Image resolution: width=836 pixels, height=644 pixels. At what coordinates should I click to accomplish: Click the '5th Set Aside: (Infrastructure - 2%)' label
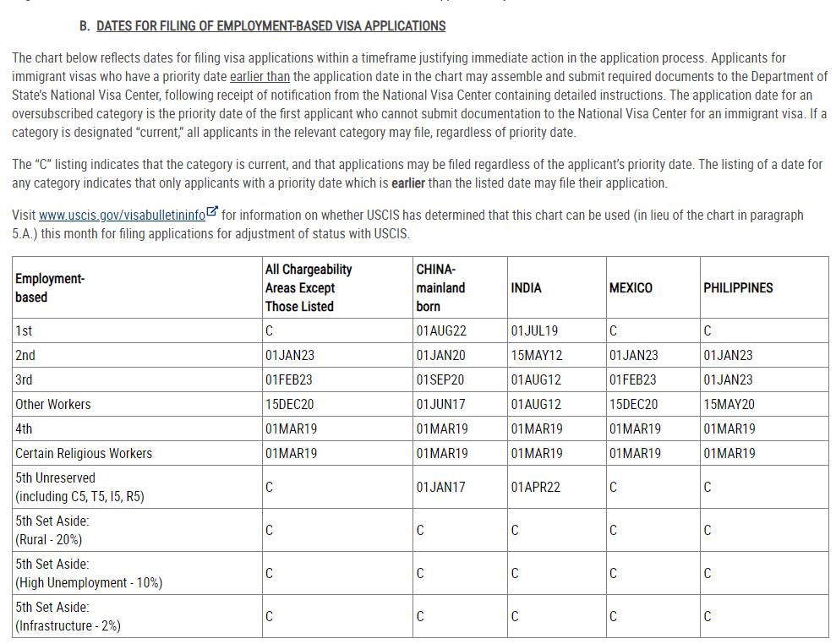[68, 617]
